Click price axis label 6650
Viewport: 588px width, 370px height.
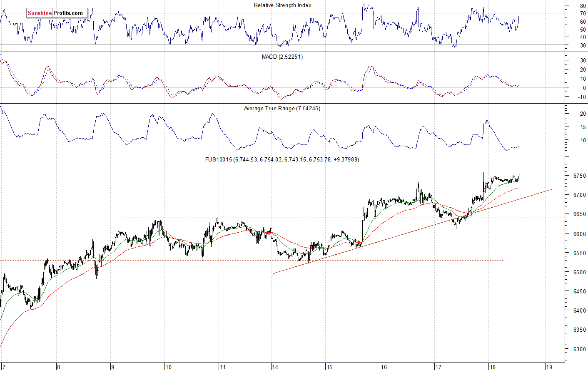point(580,214)
